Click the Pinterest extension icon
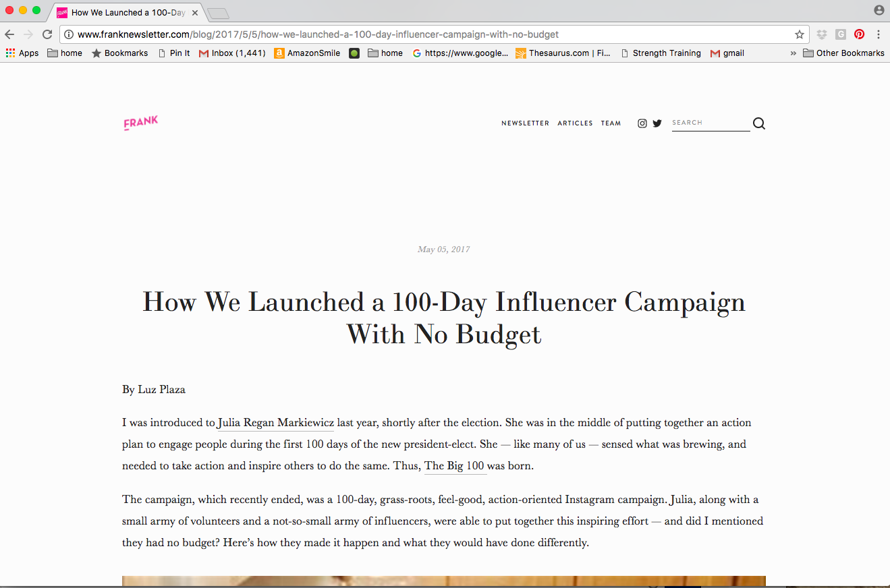890x588 pixels. coord(859,34)
